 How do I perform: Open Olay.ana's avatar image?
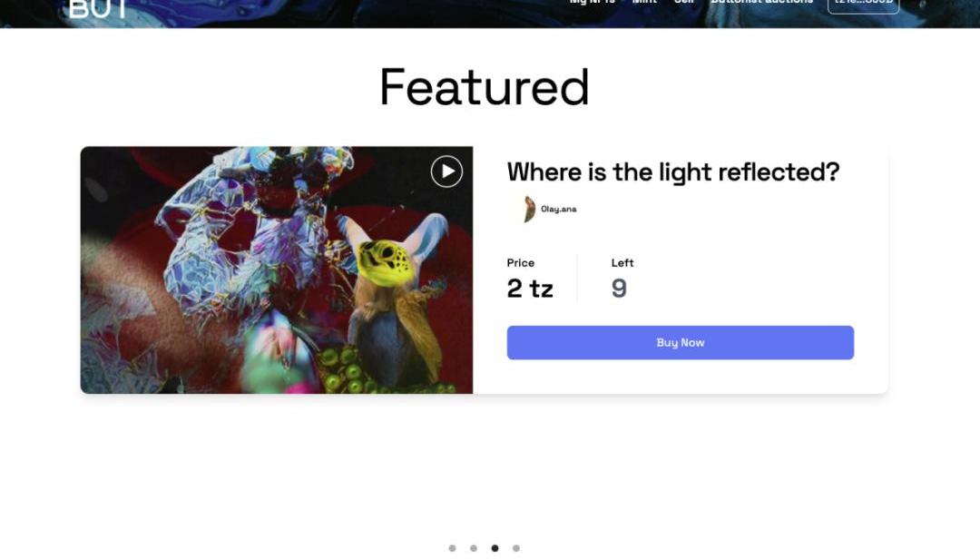coord(525,209)
